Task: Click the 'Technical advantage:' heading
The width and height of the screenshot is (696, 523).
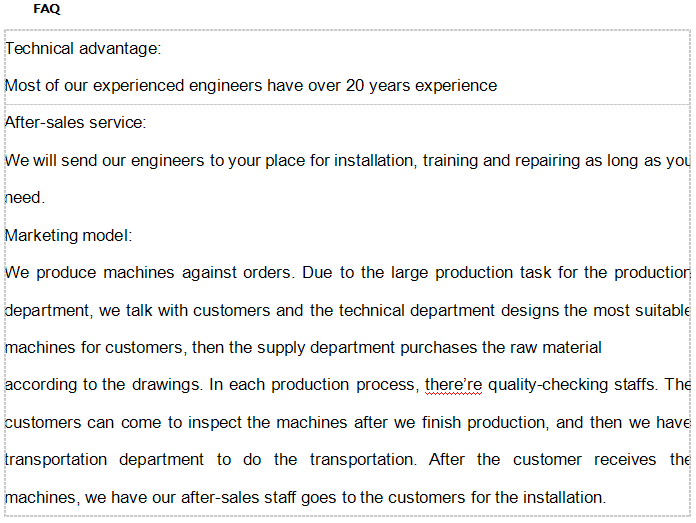Action: [83, 48]
